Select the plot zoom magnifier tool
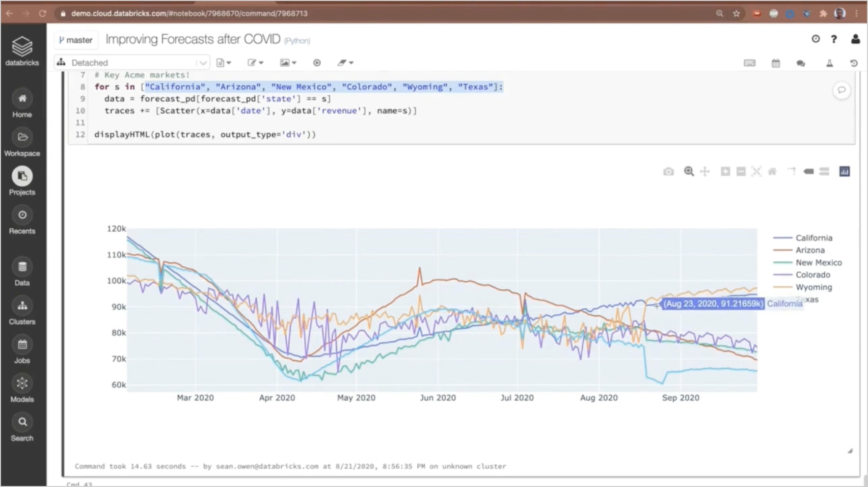 click(x=689, y=172)
